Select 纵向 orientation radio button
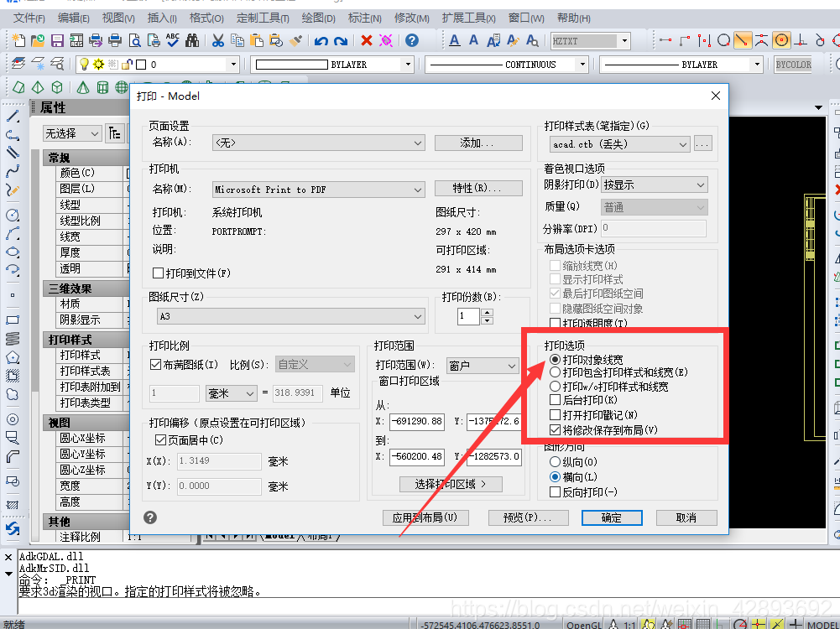This screenshot has width=840, height=629. point(555,461)
